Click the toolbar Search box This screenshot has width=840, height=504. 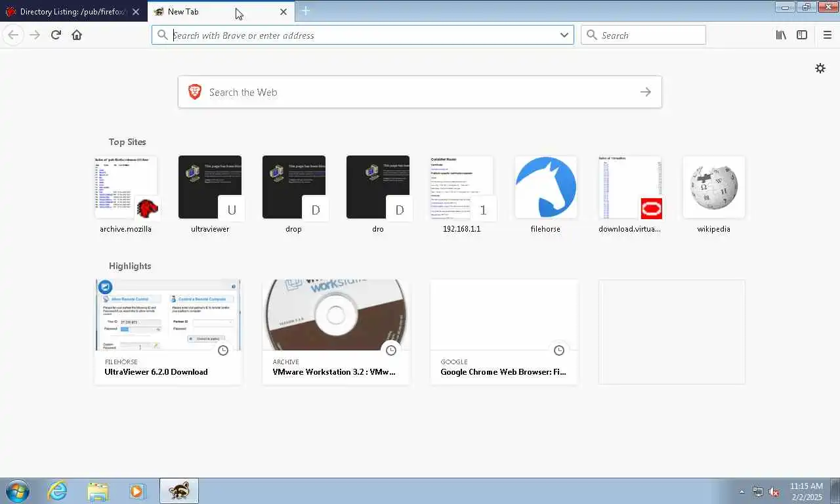pos(643,35)
